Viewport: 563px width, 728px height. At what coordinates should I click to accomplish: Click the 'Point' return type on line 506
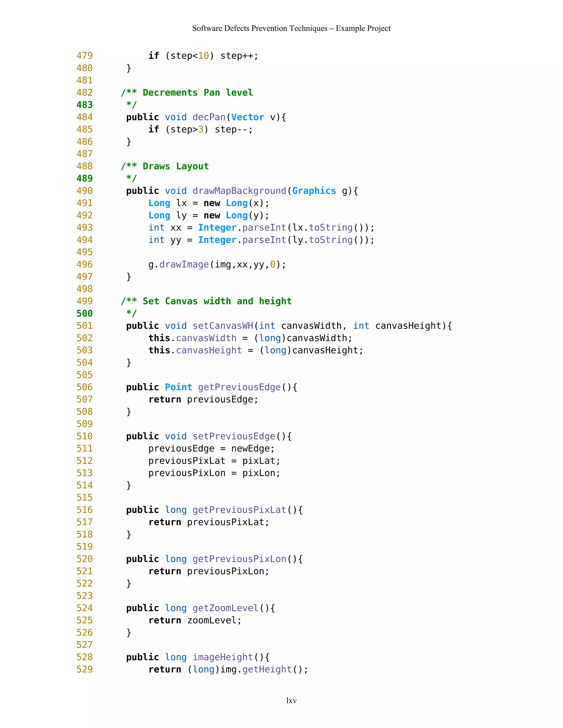click(178, 387)
